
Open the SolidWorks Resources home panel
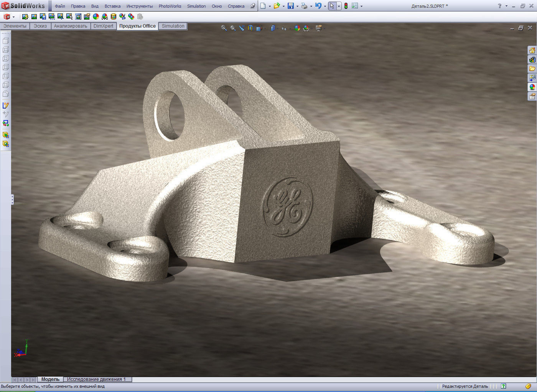point(532,50)
